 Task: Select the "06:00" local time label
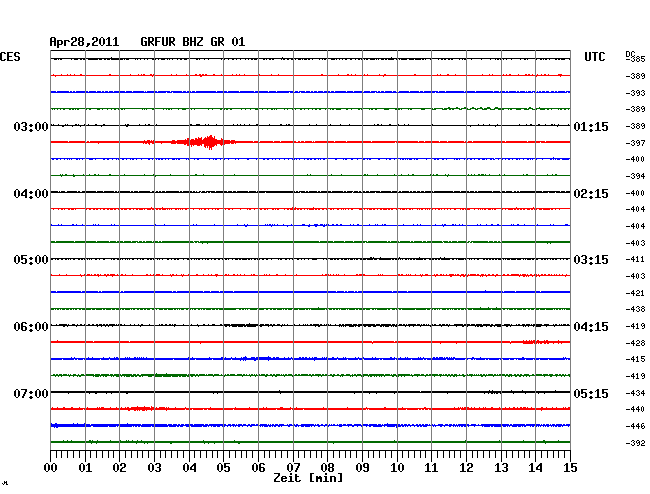(31, 327)
